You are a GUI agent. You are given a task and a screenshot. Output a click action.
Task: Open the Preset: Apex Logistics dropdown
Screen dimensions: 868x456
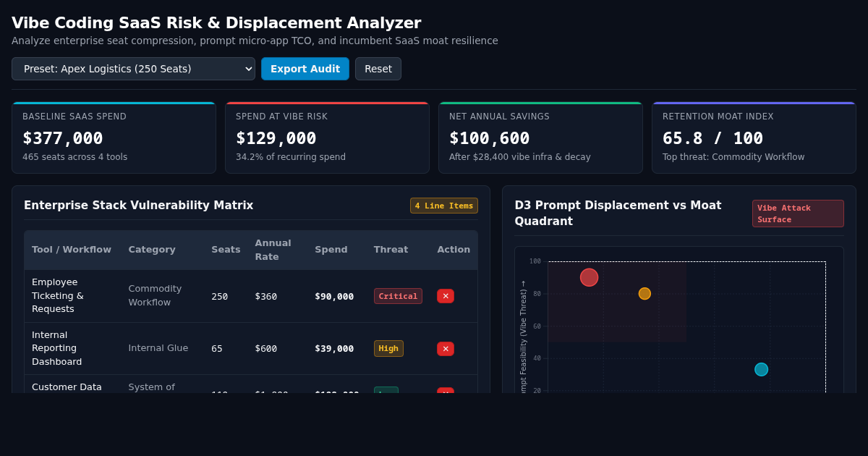click(x=133, y=69)
